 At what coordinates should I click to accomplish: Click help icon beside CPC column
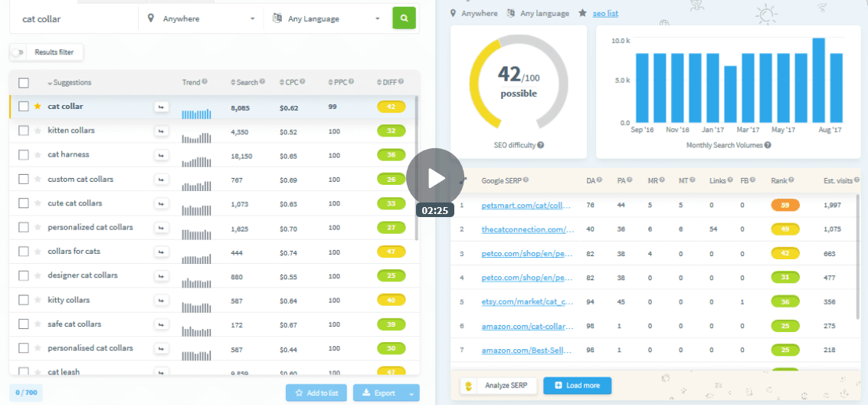[x=303, y=82]
